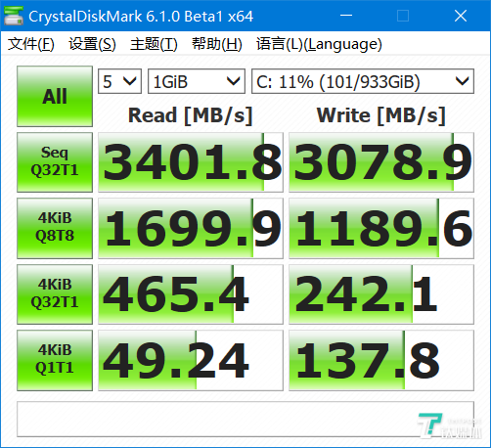Start the Seq Q32T1 test
This screenshot has height=448, width=491.
click(55, 162)
